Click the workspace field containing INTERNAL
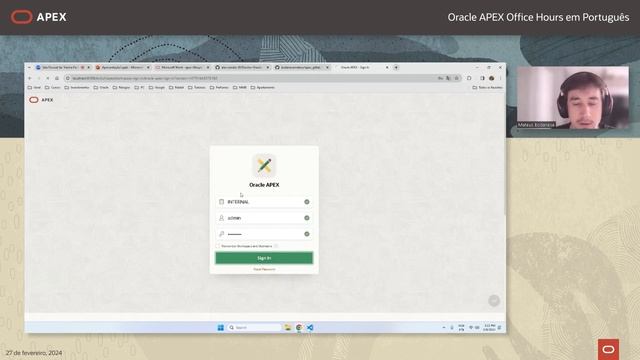The image size is (640, 360). point(264,202)
